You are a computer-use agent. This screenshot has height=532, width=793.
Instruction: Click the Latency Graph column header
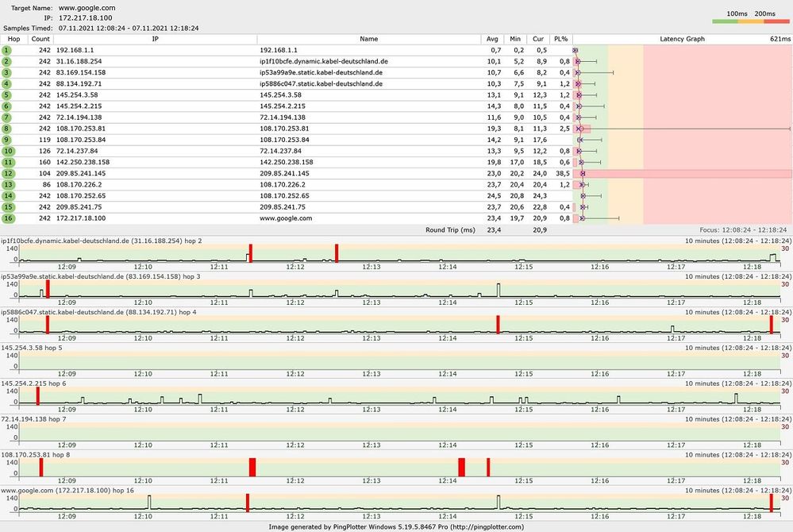coord(682,39)
